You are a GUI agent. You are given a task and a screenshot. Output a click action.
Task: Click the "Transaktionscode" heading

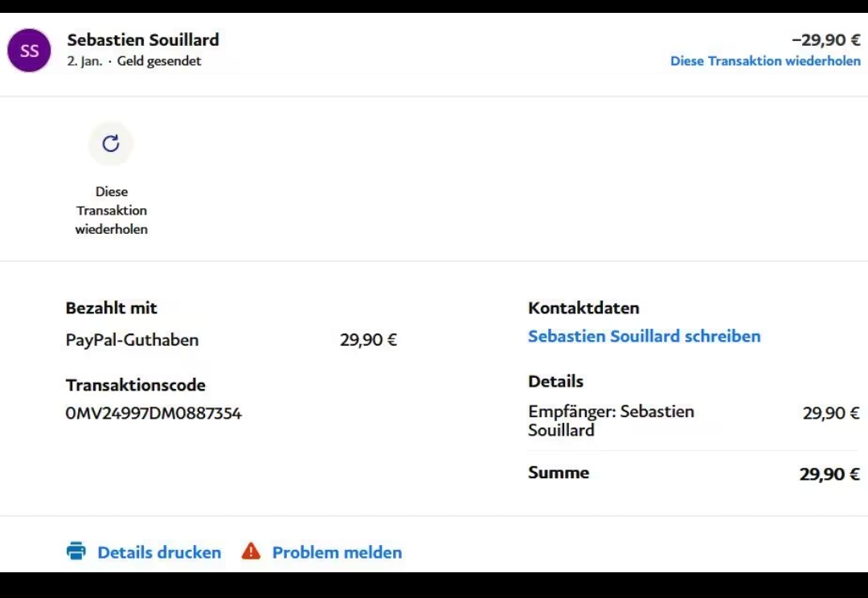point(136,385)
